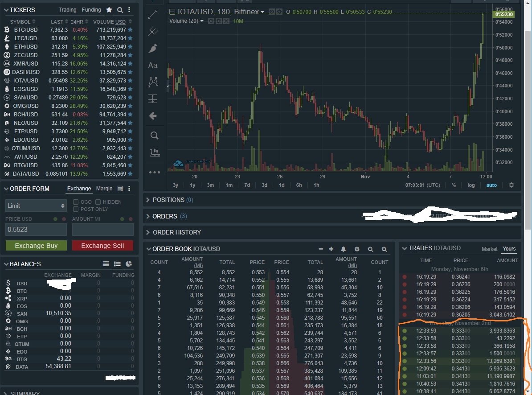The height and width of the screenshot is (395, 532).
Task: Click the back arrow in chart toolbar
Action: click(153, 116)
